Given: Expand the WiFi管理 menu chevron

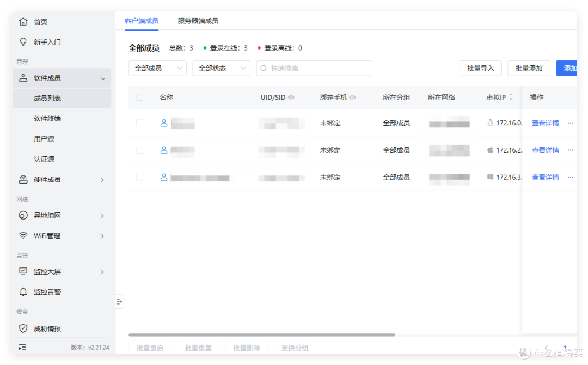Looking at the screenshot, I should [102, 236].
